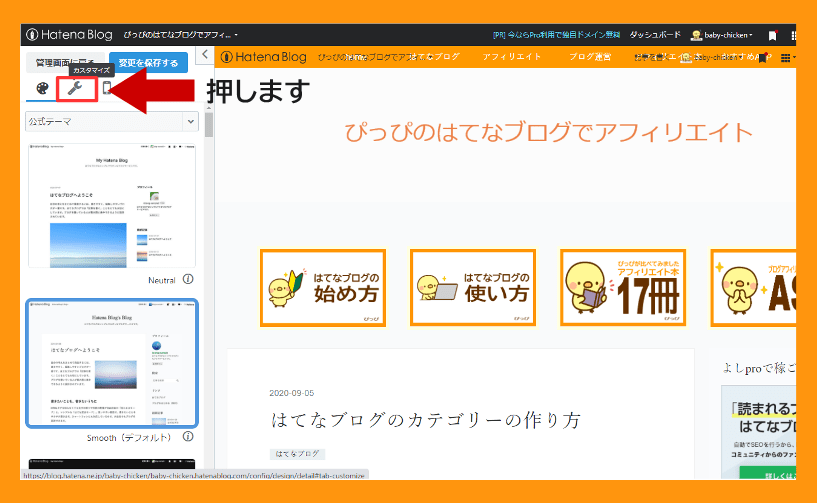
Task: Click the theme list scrollbar
Action: tap(209, 125)
